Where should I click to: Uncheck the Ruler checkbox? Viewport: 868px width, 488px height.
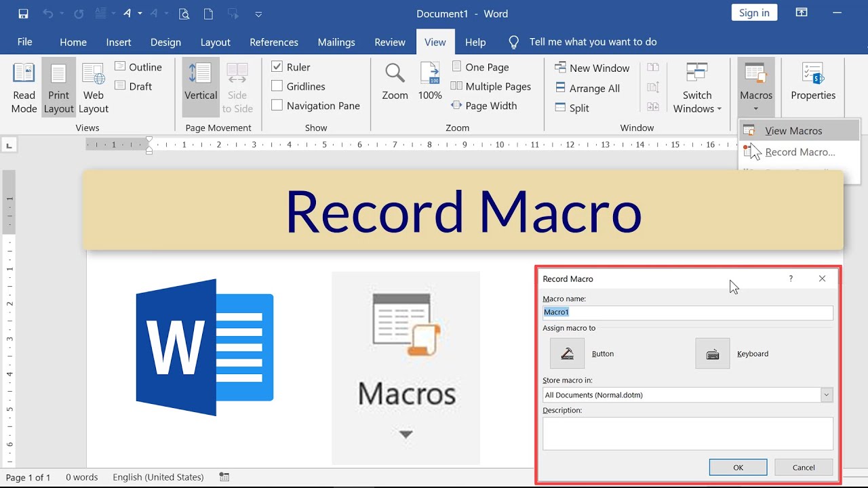[x=277, y=67]
